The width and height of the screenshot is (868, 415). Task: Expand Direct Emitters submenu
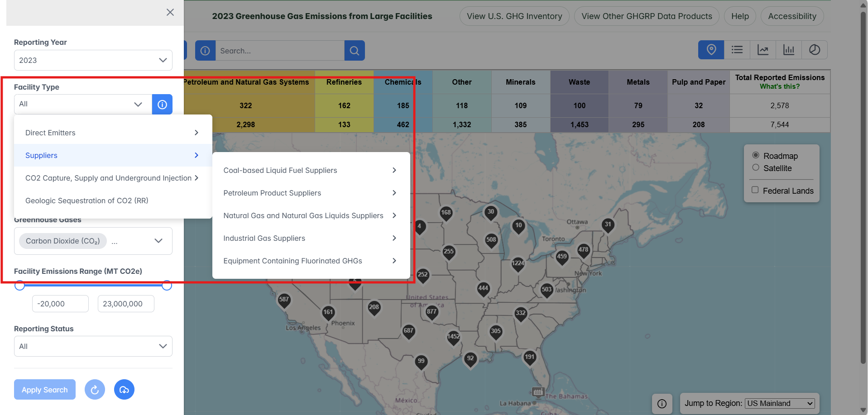point(112,133)
